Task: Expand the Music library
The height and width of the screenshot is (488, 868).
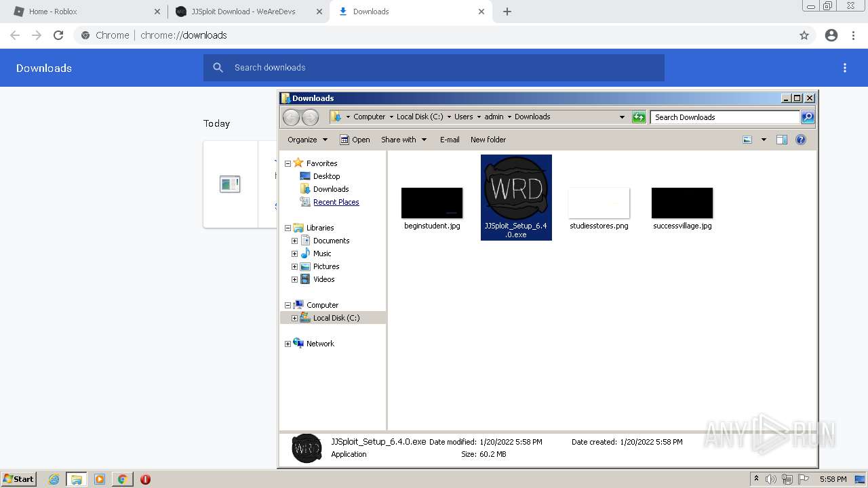Action: 294,253
